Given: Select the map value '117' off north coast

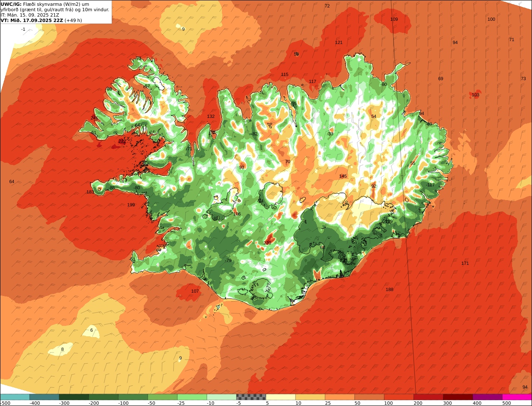Looking at the screenshot, I should [313, 81].
